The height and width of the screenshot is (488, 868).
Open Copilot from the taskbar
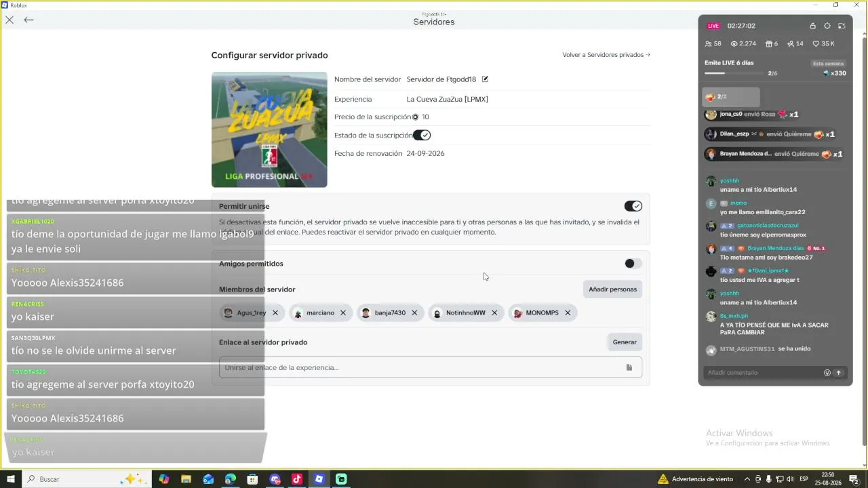(x=163, y=479)
